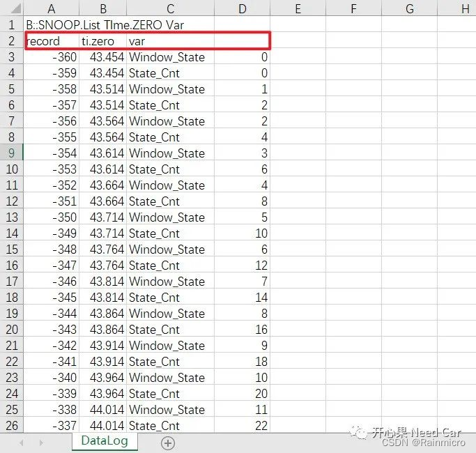Click 43.454 in the -360 row
This screenshot has height=453, width=476.
[103, 56]
